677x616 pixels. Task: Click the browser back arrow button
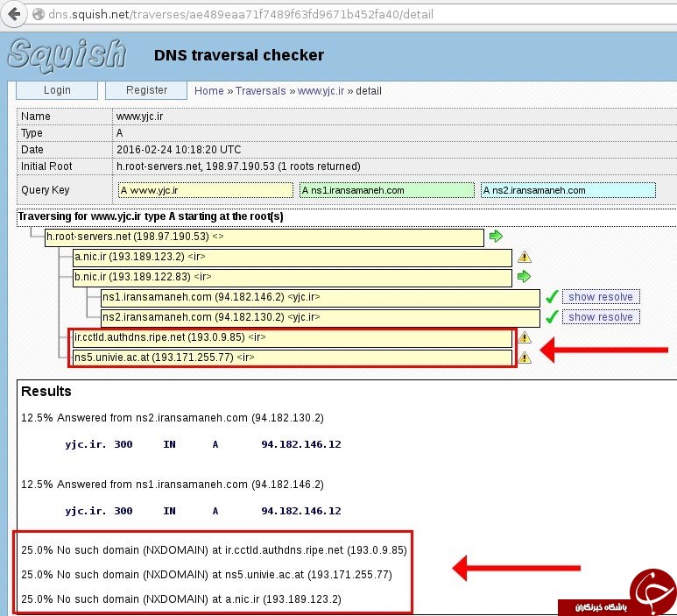[14, 14]
